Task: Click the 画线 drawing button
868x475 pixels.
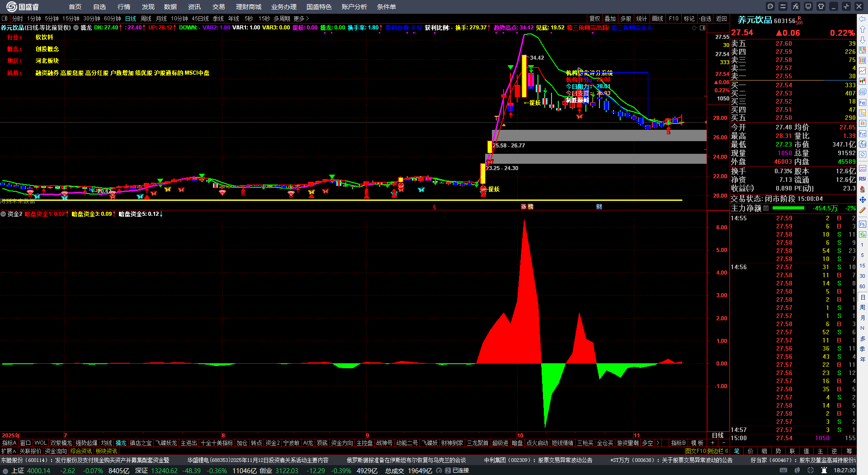Action: click(x=658, y=19)
